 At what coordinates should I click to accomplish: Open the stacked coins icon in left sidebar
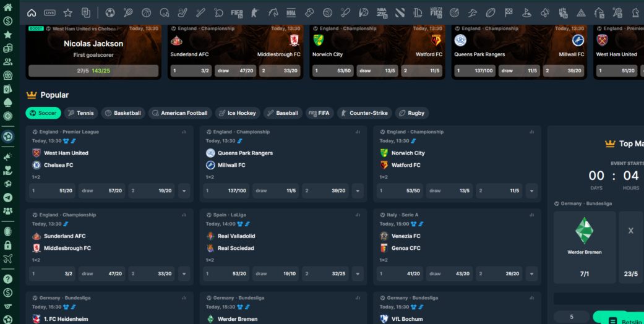(x=8, y=48)
